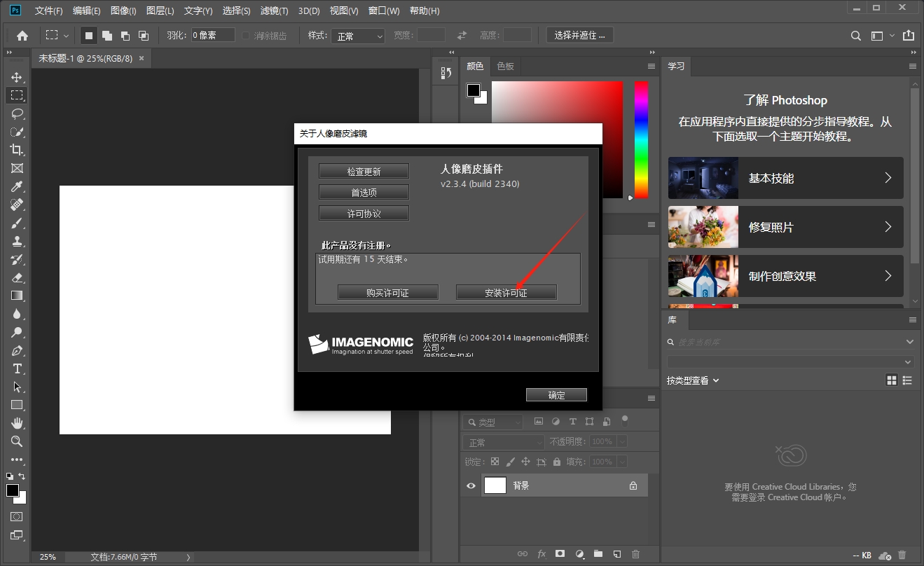Expand the 按类型查看 dropdown

693,380
